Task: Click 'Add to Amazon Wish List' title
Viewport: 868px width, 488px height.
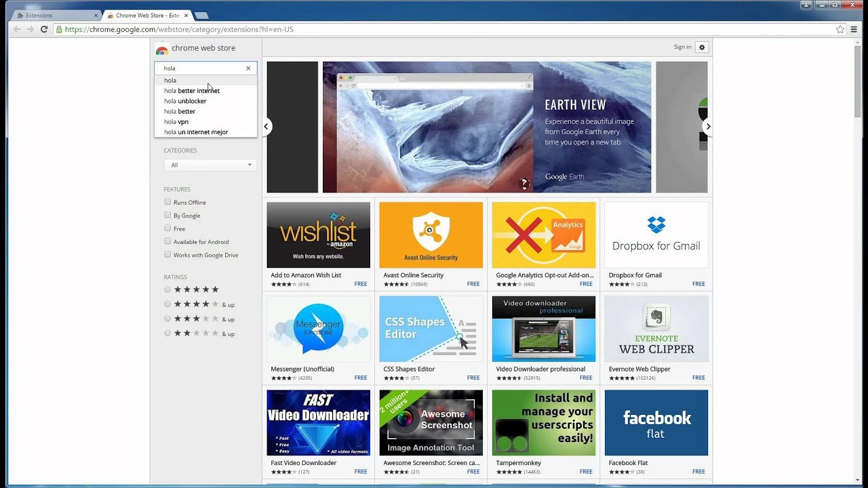Action: (306, 275)
